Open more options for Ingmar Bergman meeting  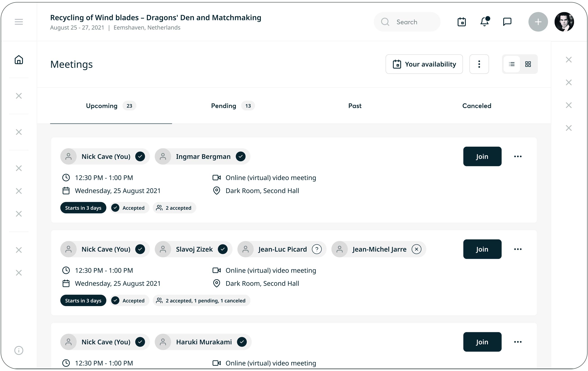click(518, 157)
